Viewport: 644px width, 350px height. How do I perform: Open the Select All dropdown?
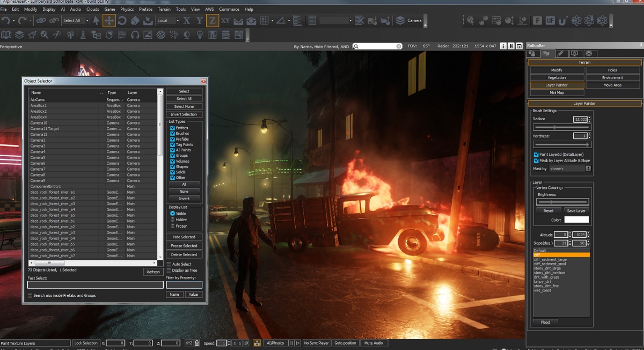pos(75,20)
